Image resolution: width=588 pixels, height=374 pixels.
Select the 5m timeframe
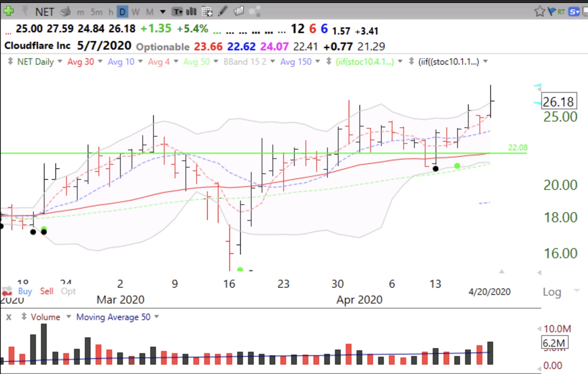[96, 12]
